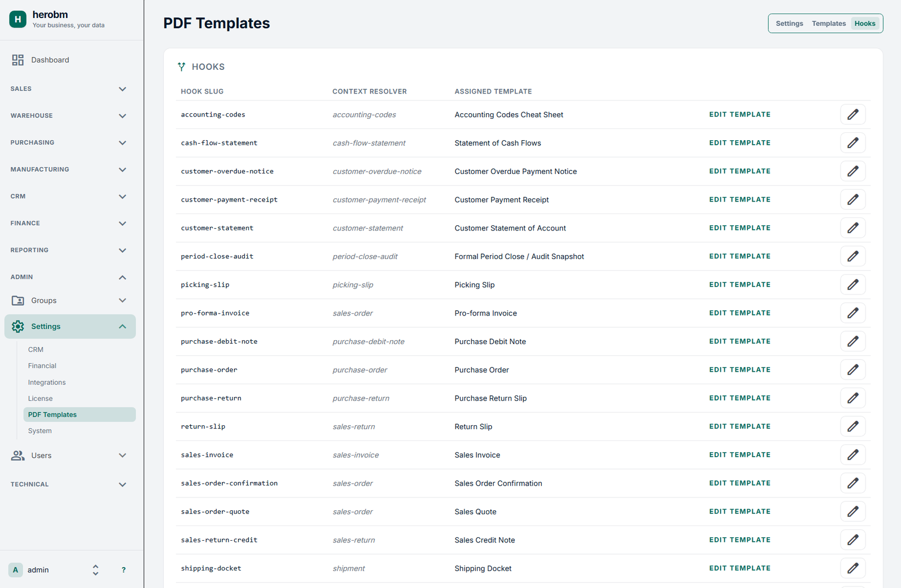
Task: Open Financial settings submenu item
Action: [42, 366]
